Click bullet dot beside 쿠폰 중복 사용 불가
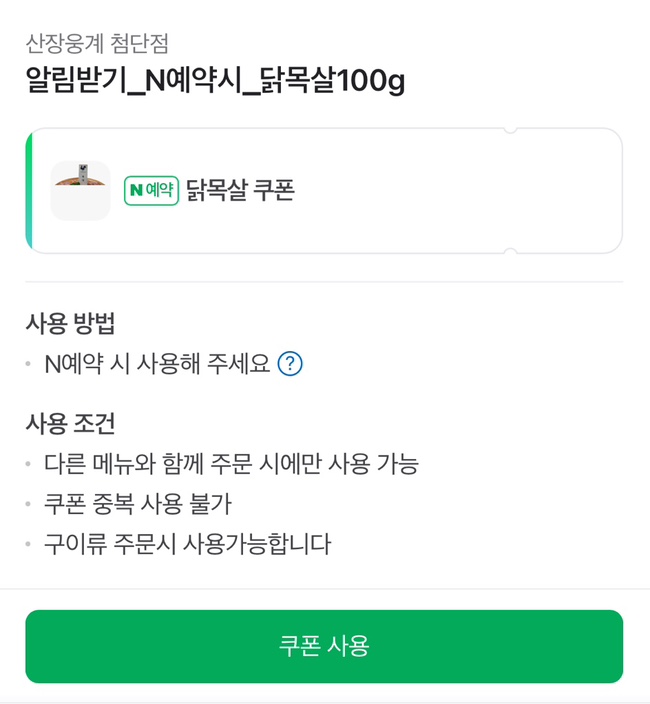Screen dimensions: 650x704 pyautogui.click(x=28, y=505)
